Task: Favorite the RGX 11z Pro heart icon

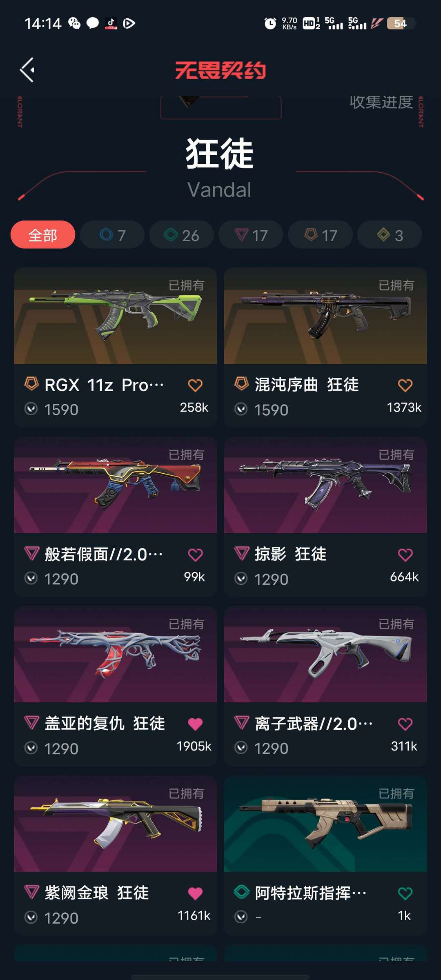Action: 195,385
